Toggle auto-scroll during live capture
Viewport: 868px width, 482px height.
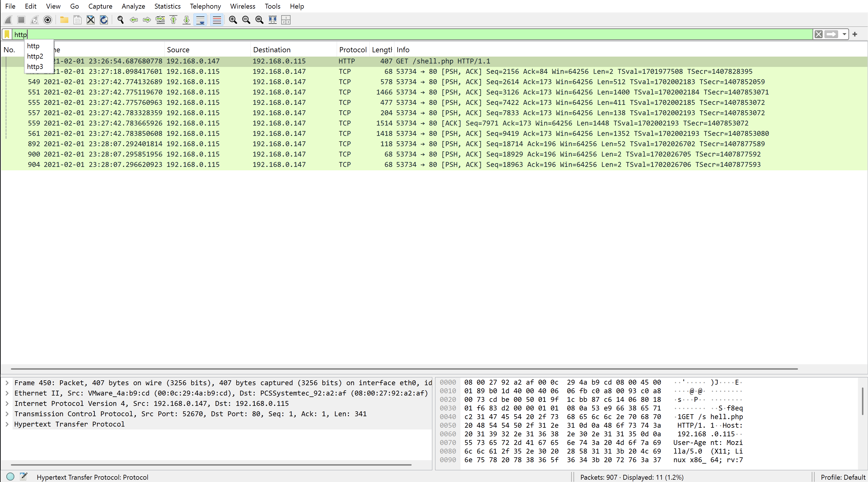coord(200,20)
